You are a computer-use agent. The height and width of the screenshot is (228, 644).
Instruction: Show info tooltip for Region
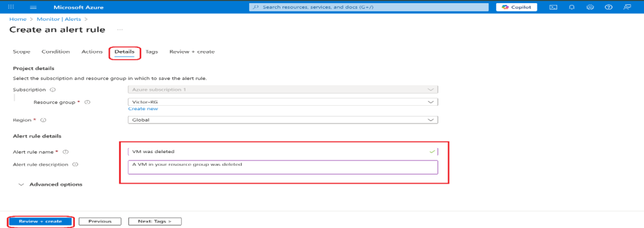(43, 120)
